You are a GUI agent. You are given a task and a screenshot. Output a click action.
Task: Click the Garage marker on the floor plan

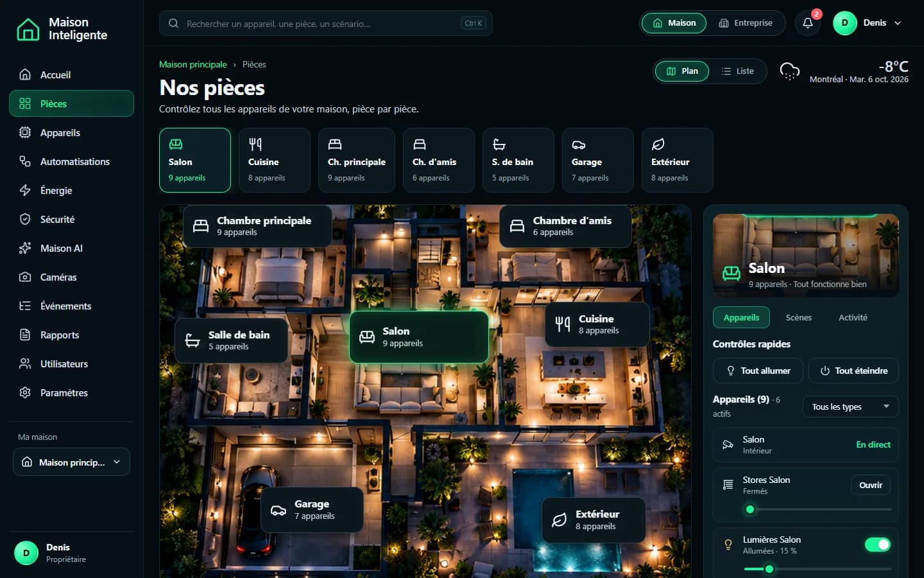tap(312, 510)
